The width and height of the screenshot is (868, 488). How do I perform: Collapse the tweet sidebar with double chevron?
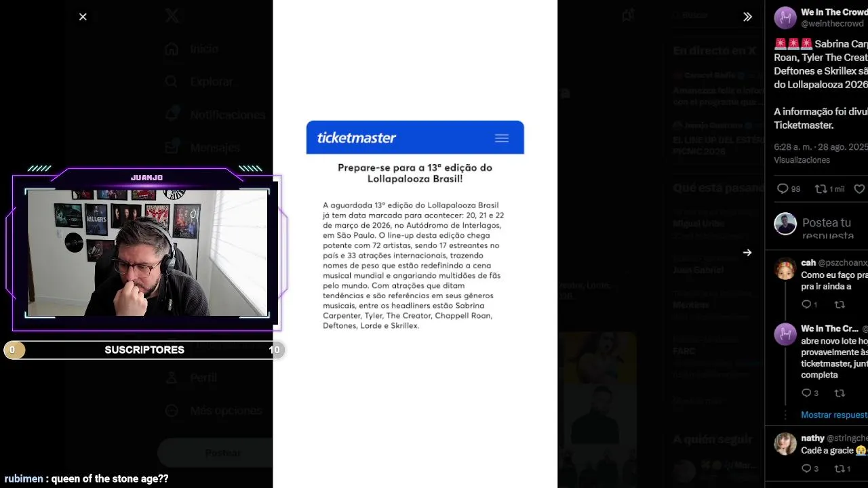tap(747, 17)
